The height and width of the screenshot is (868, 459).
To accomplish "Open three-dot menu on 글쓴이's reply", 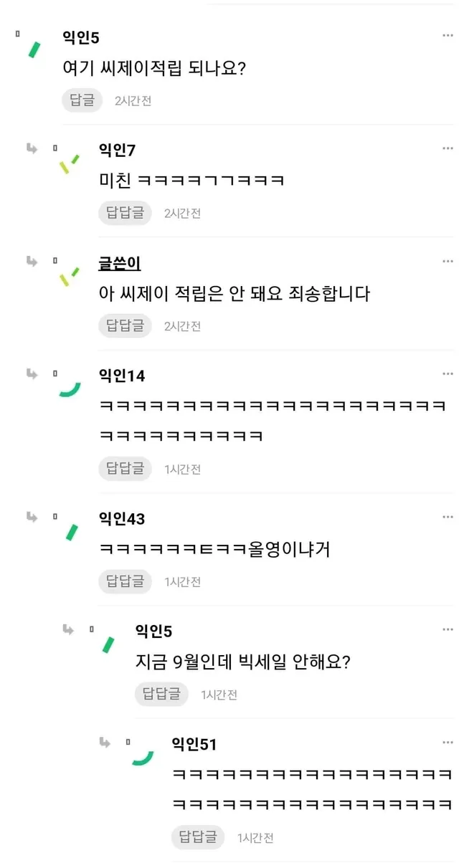I will (448, 262).
